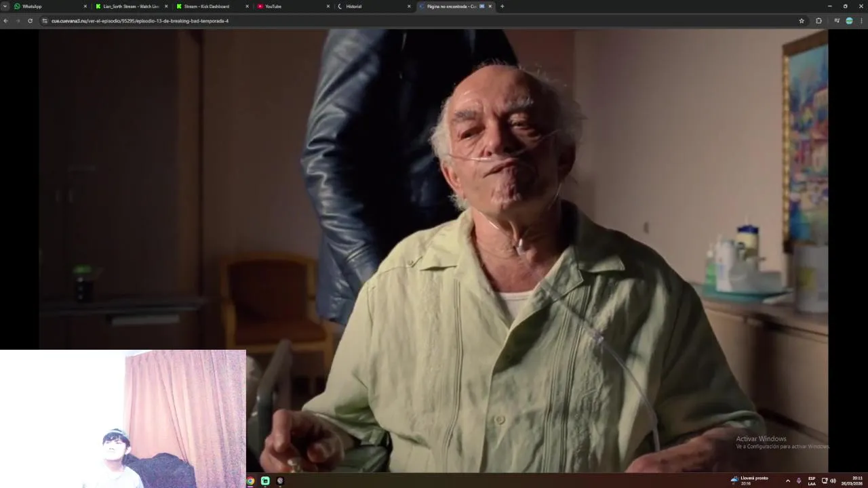Open the volume control tray icon
868x488 pixels.
point(833,481)
